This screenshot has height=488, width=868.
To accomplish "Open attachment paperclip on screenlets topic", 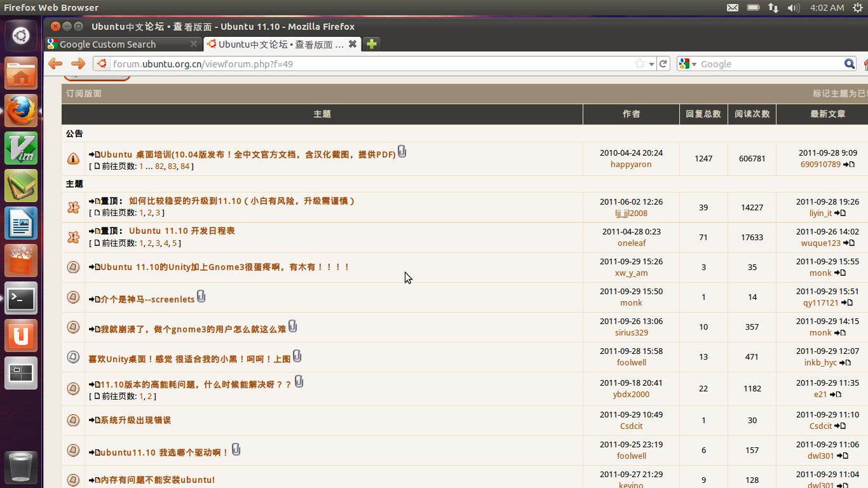I will [201, 296].
